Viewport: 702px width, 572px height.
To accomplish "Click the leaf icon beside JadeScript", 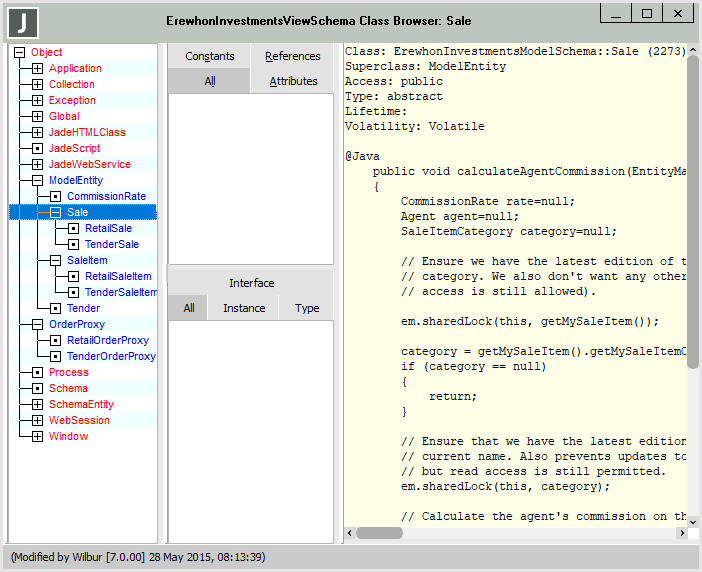I will tap(37, 149).
